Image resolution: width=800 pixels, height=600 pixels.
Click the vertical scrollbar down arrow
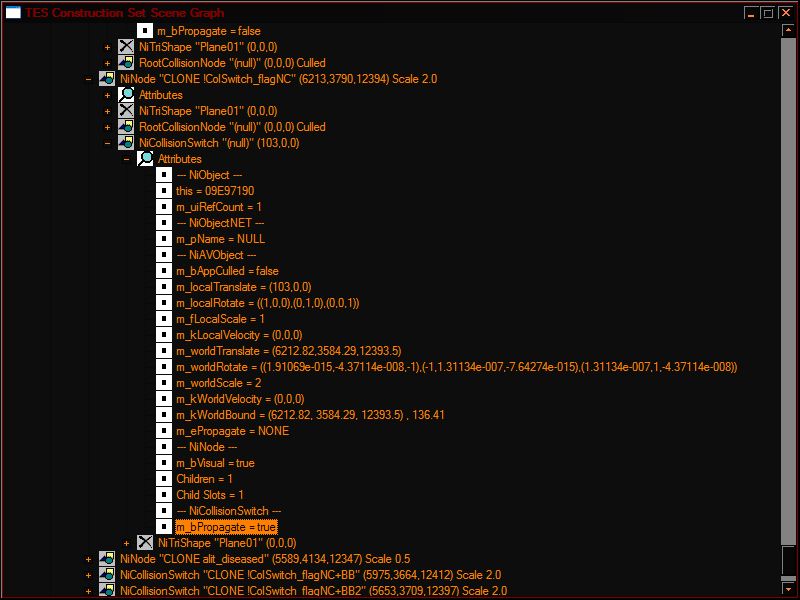788,588
